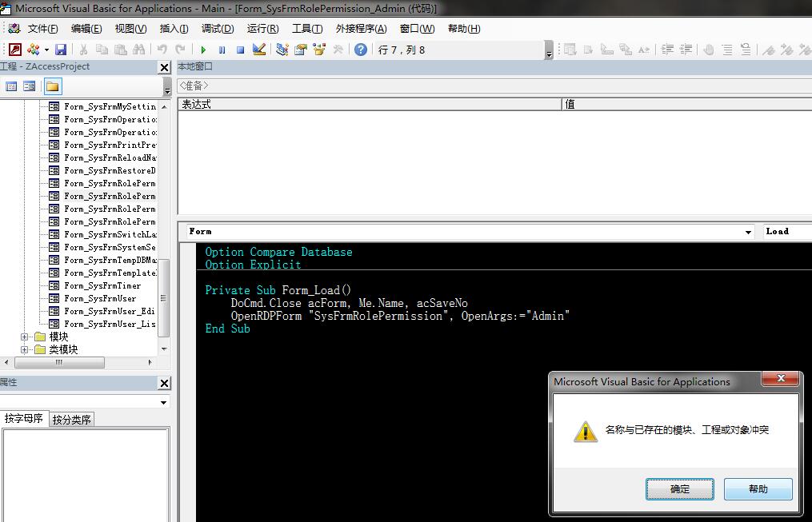Screen dimensions: 812x522
Task: Select Form_SysFrmTimer in project tree
Action: pos(102,285)
